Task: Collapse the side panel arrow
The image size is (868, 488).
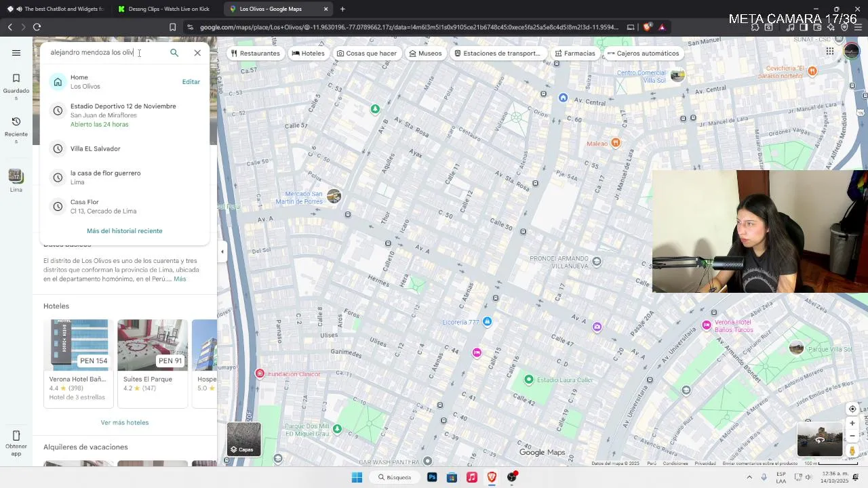Action: [x=222, y=251]
